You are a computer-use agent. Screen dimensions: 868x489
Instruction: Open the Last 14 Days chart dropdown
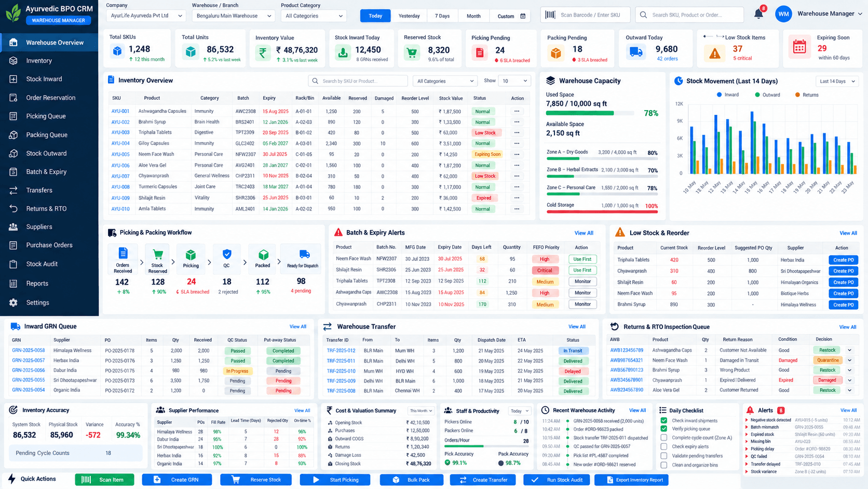(837, 81)
